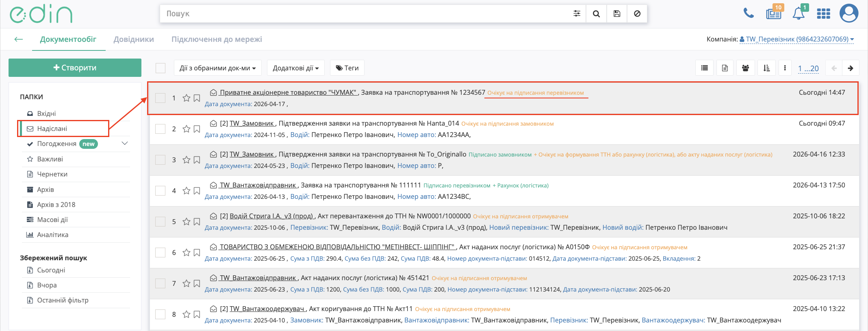Check the box for document row 3
The width and height of the screenshot is (868, 331).
pos(161,160)
